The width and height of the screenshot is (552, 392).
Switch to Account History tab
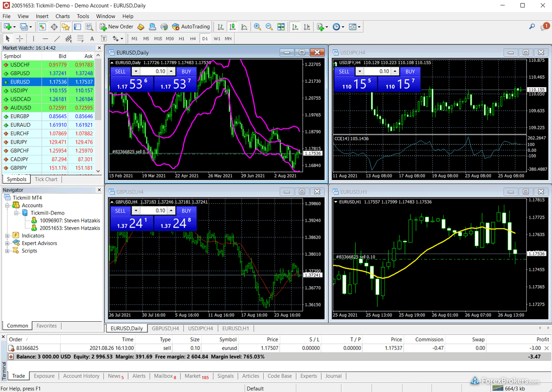click(x=81, y=376)
